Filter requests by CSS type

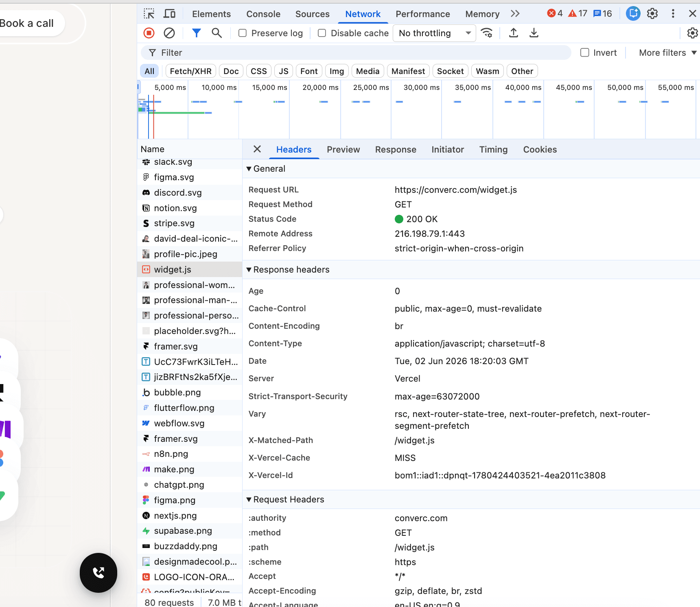[259, 71]
